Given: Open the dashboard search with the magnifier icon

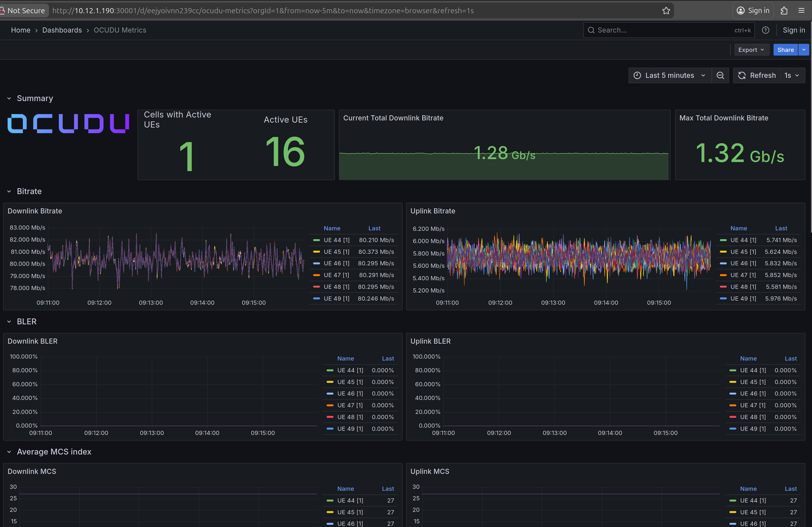Looking at the screenshot, I should (x=591, y=30).
